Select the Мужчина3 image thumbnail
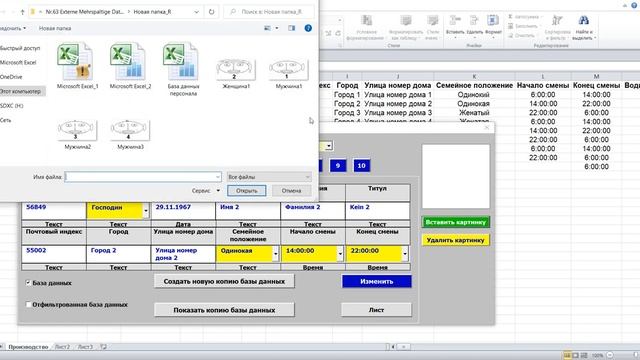Image resolution: width=640 pixels, height=360 pixels. pos(130,130)
